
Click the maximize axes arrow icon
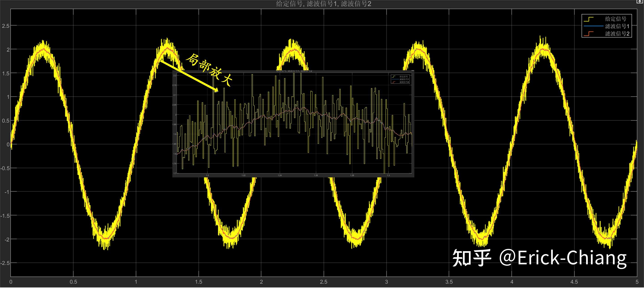[x=640, y=2]
